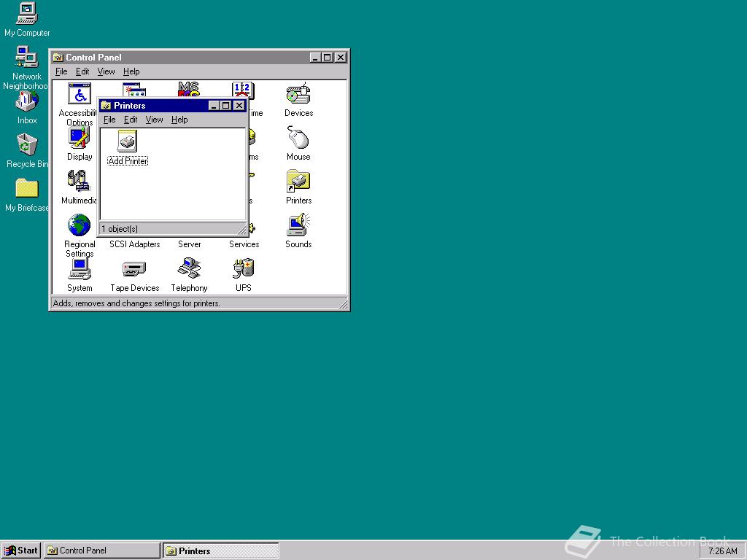
Task: Select the Mouse icon in Control Panel
Action: [298, 138]
